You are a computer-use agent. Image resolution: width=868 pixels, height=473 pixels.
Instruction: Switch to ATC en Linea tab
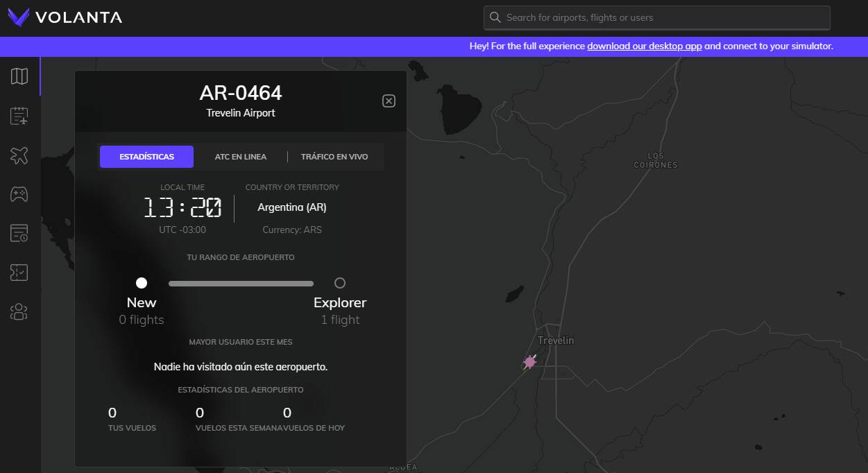coord(240,157)
